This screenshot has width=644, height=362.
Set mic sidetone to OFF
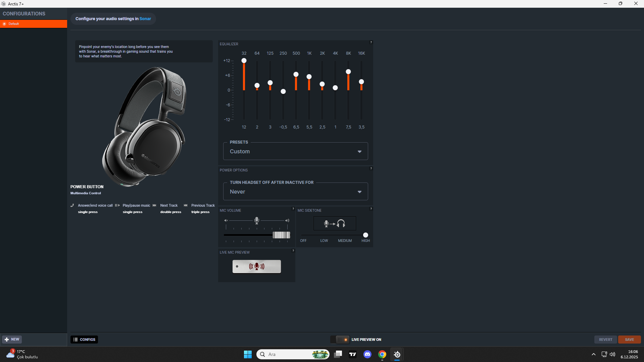pos(303,241)
